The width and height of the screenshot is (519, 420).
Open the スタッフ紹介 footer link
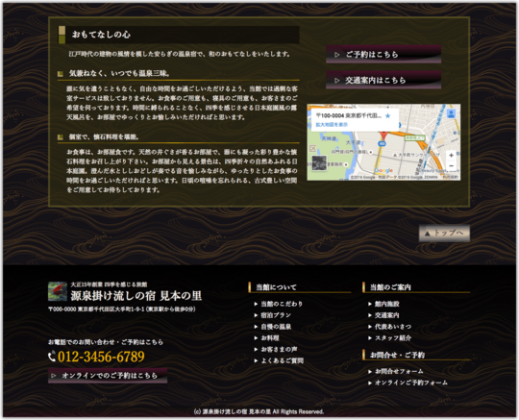(389, 338)
